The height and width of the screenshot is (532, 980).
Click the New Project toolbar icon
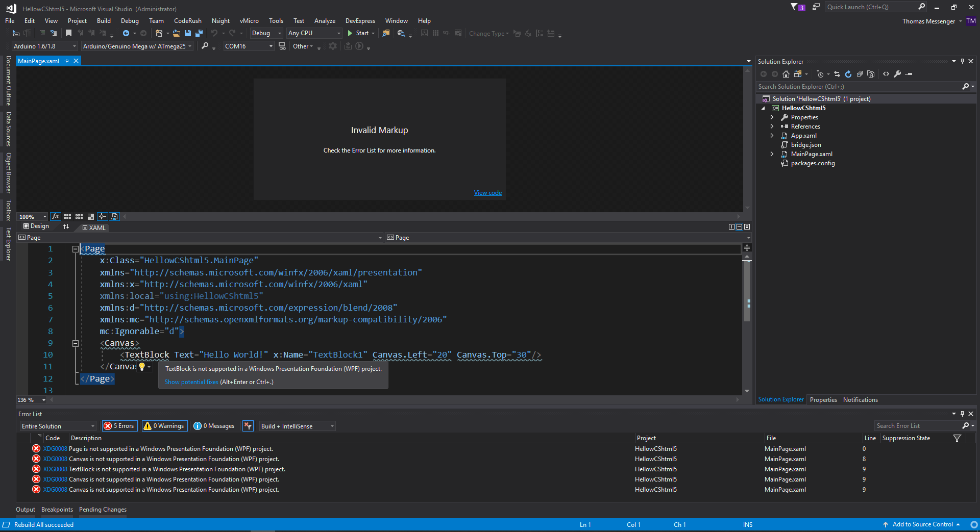click(159, 33)
